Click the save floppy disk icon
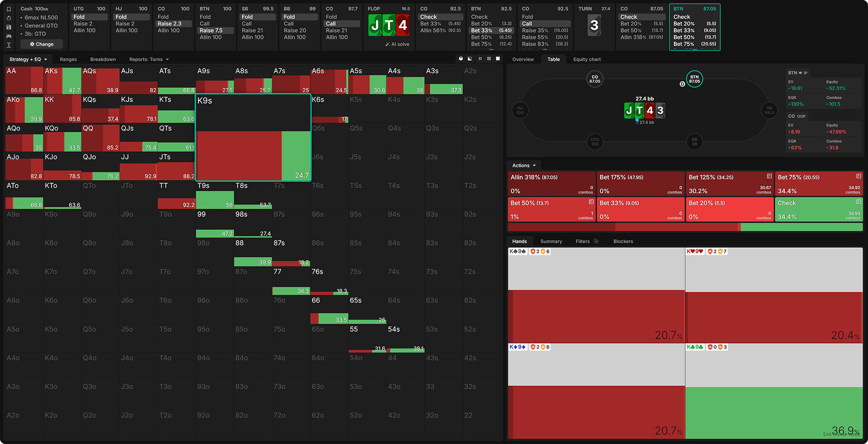 click(9, 27)
